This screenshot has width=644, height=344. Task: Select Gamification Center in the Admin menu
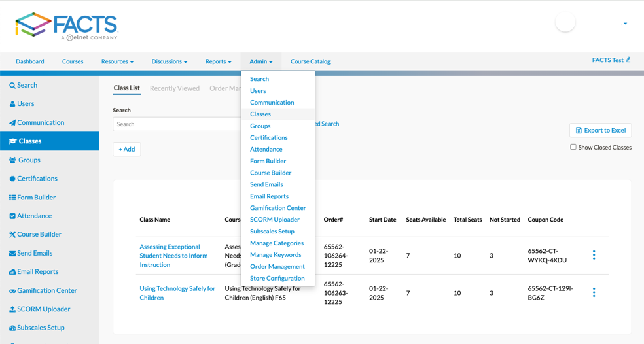[x=278, y=208]
